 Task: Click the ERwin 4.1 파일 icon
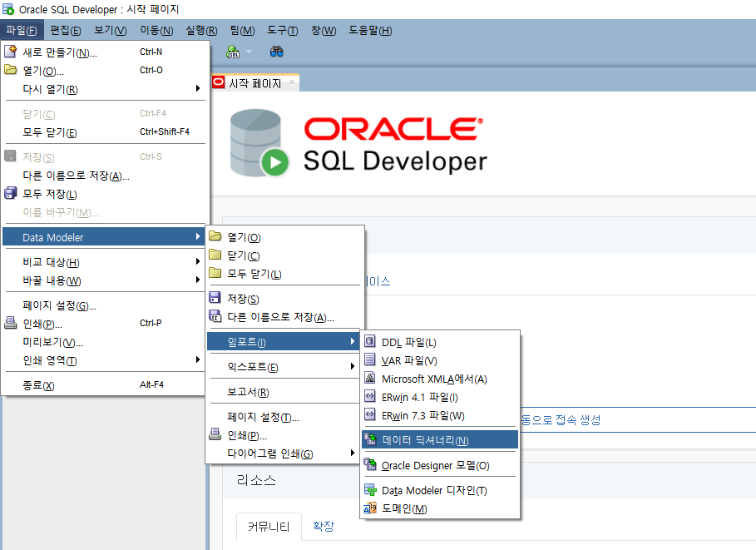click(370, 397)
